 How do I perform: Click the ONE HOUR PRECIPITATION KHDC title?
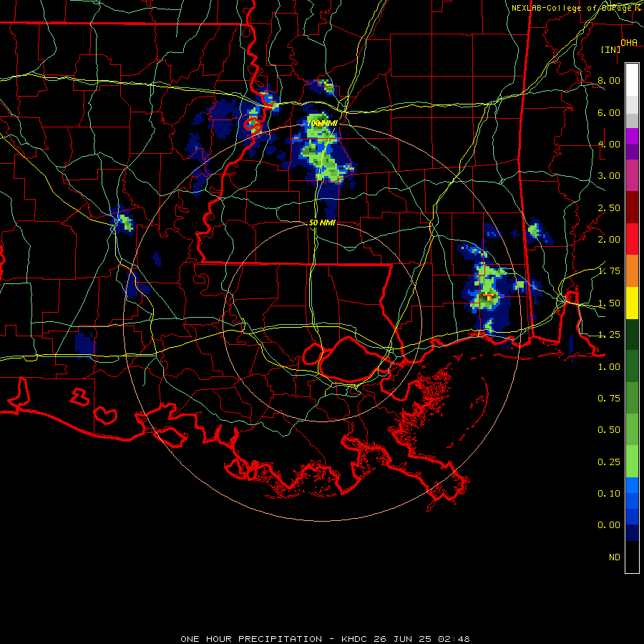325,639
